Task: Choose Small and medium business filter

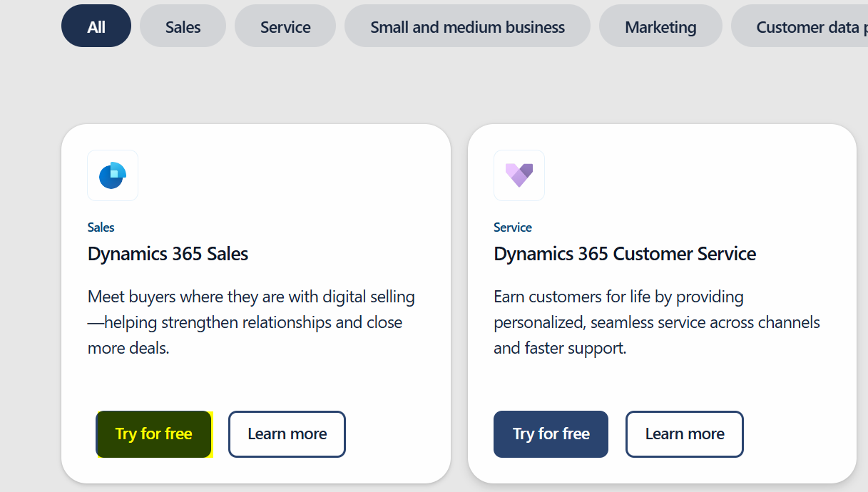Action: pos(467,26)
